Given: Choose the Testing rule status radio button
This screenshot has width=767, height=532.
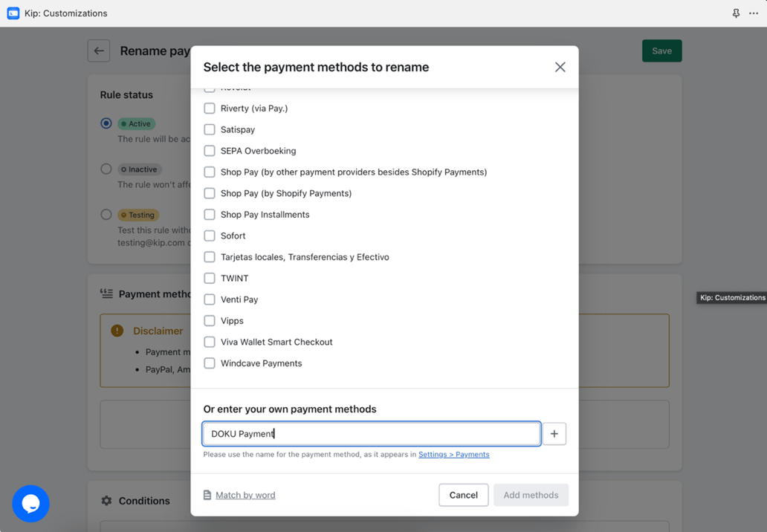Looking at the screenshot, I should click(x=106, y=215).
